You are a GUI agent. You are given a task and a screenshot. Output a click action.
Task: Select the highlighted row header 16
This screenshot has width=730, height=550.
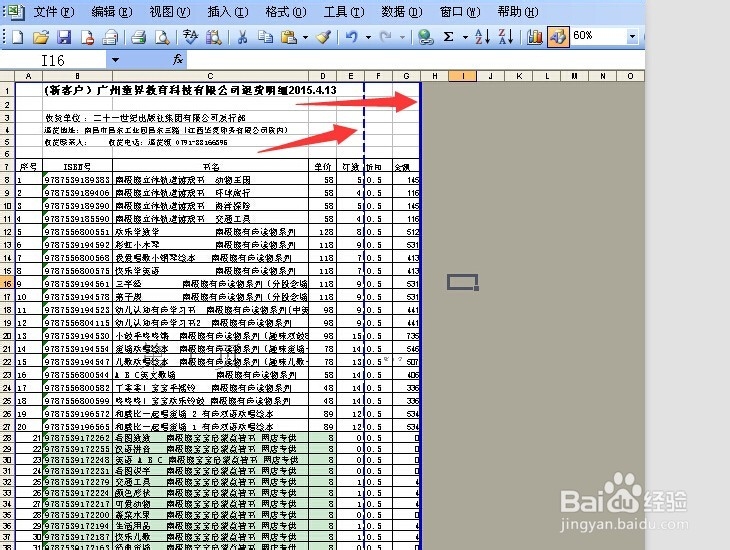(7, 283)
